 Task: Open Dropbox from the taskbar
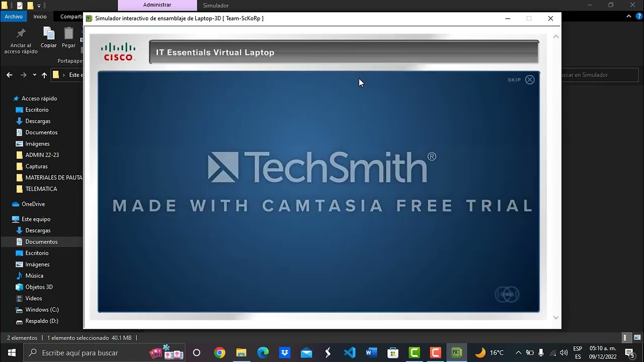285,353
